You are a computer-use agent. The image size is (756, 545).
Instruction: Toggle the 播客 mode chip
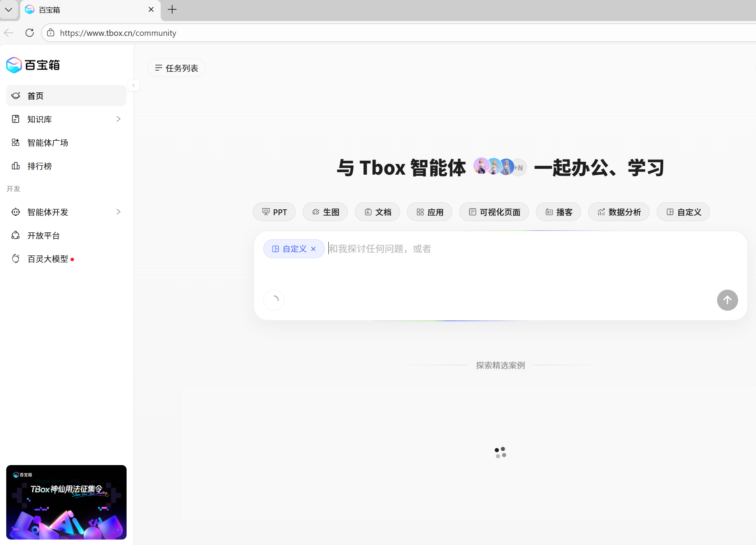559,212
